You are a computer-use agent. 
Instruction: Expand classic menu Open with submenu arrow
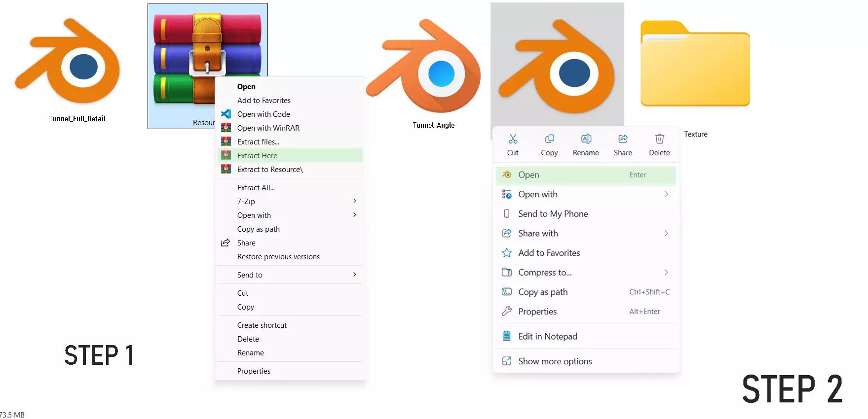pyautogui.click(x=355, y=215)
